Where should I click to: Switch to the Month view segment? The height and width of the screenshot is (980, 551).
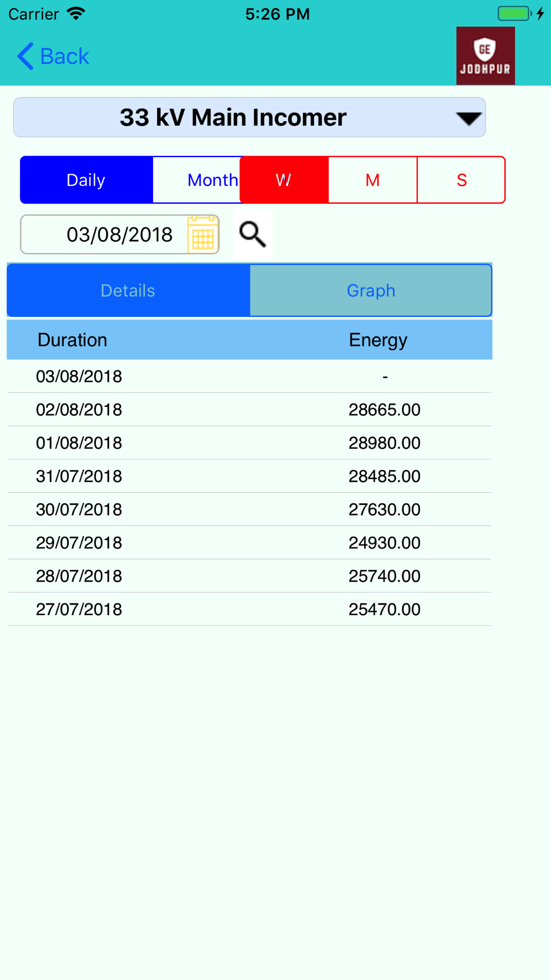coord(197,180)
